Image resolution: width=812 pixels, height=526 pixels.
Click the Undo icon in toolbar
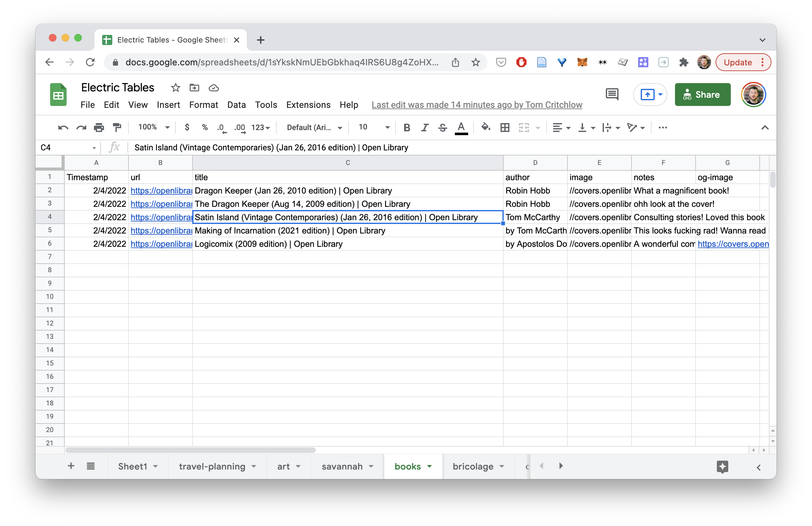click(x=63, y=128)
